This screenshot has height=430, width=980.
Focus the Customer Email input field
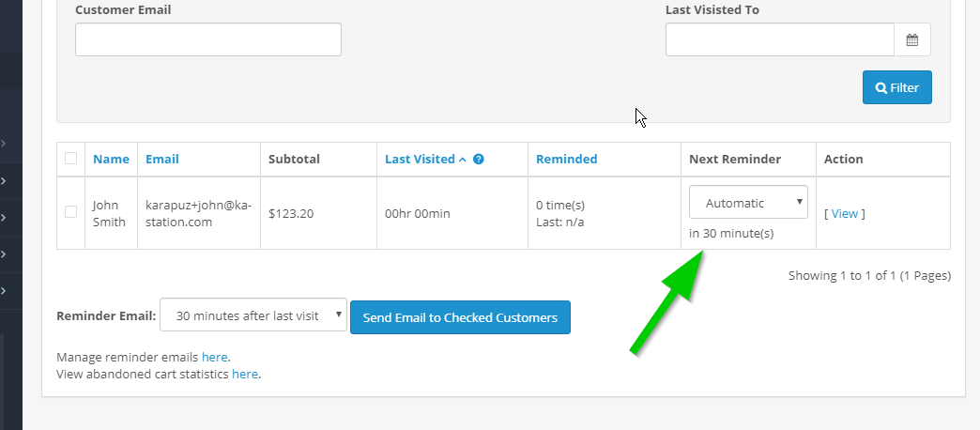207,39
